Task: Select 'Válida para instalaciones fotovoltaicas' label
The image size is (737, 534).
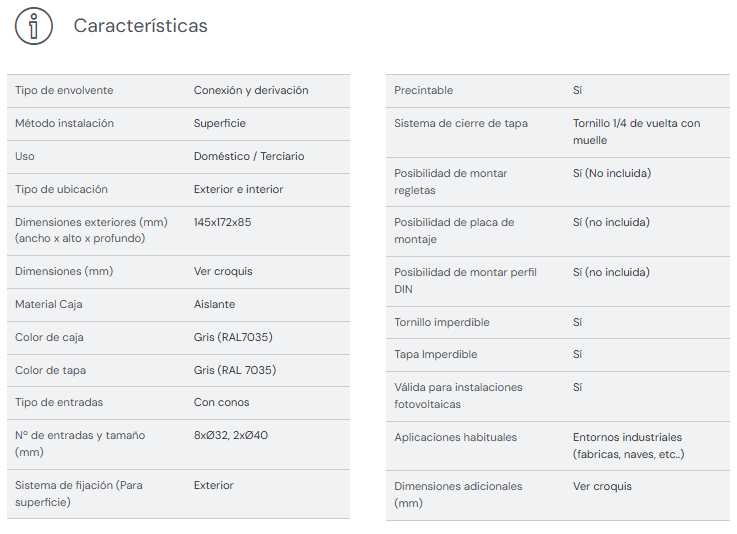Action: point(458,395)
